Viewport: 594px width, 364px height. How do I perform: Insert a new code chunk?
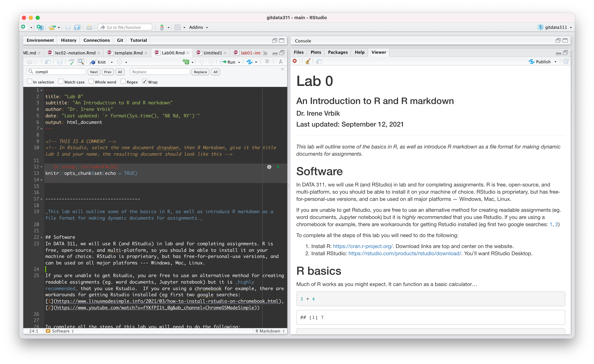point(186,62)
